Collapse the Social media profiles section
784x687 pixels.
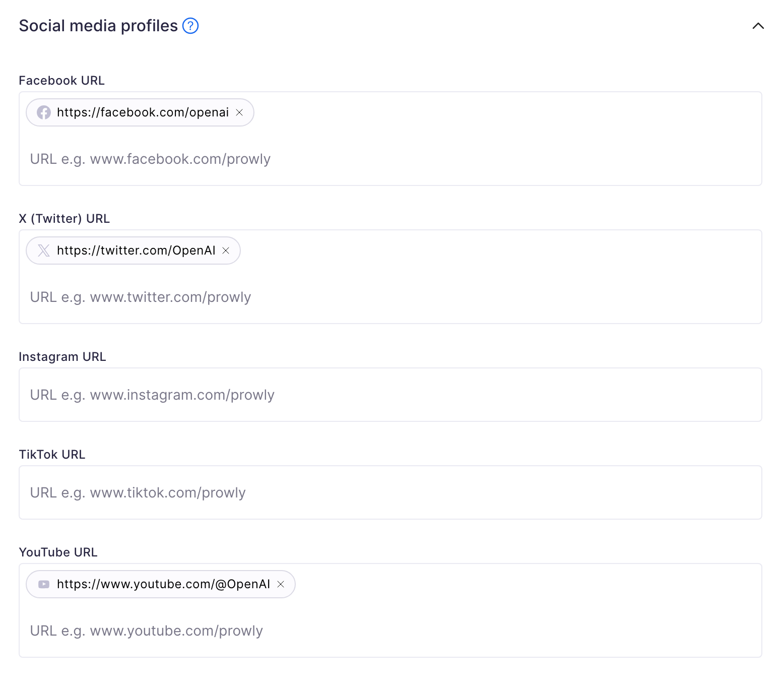(758, 26)
